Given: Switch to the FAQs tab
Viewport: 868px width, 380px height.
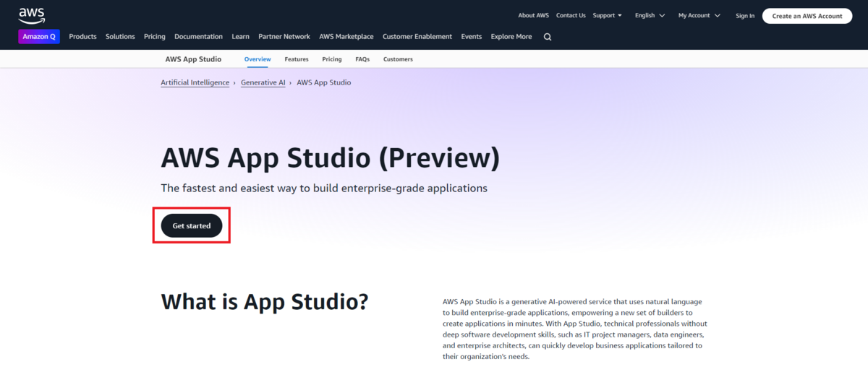Looking at the screenshot, I should click(362, 59).
